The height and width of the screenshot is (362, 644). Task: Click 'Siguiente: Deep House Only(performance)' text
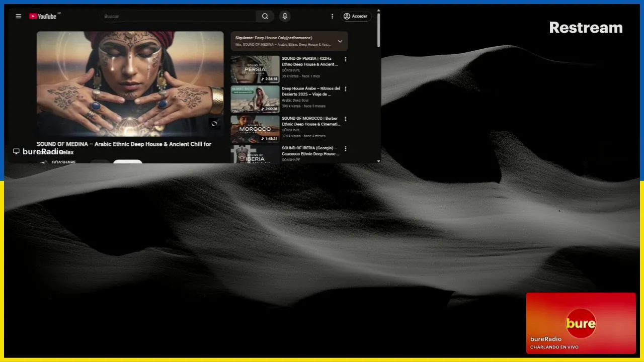point(274,38)
